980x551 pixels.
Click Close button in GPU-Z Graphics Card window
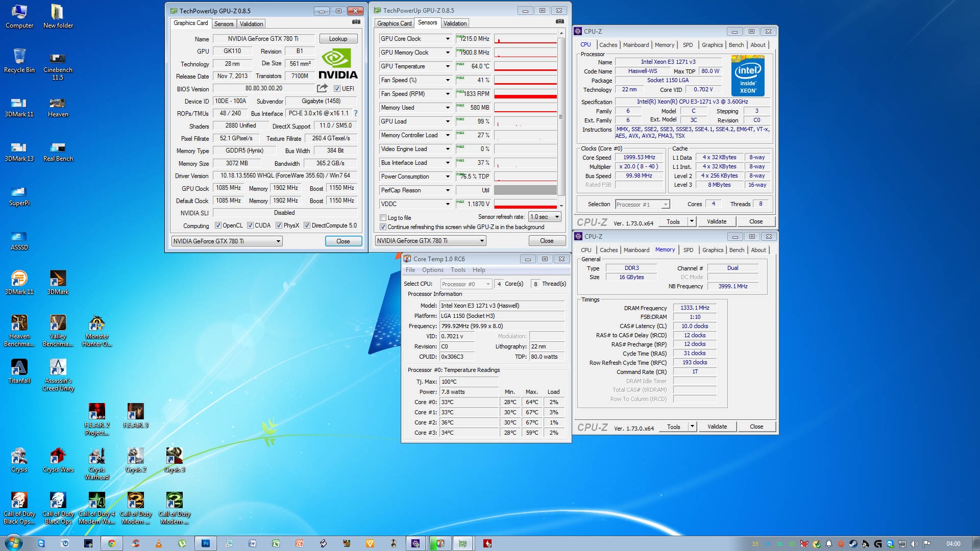coord(343,241)
